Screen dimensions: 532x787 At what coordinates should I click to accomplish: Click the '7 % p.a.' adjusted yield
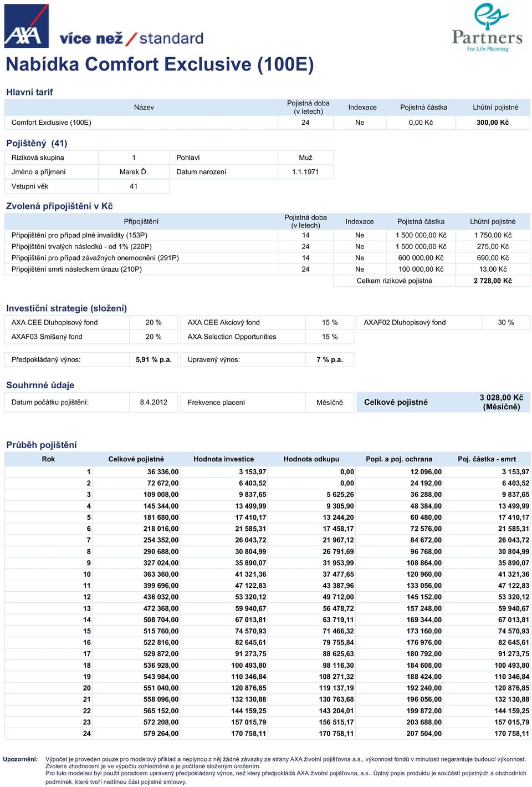click(330, 359)
